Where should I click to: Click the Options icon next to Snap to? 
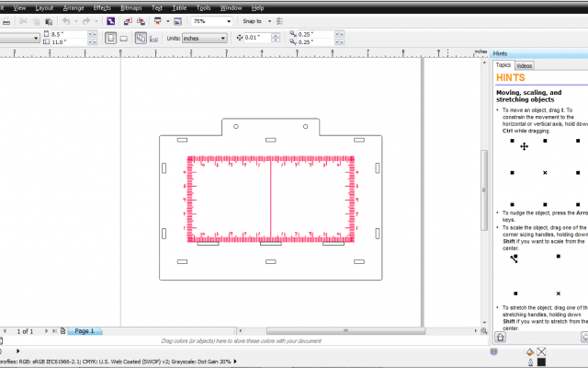(x=279, y=21)
